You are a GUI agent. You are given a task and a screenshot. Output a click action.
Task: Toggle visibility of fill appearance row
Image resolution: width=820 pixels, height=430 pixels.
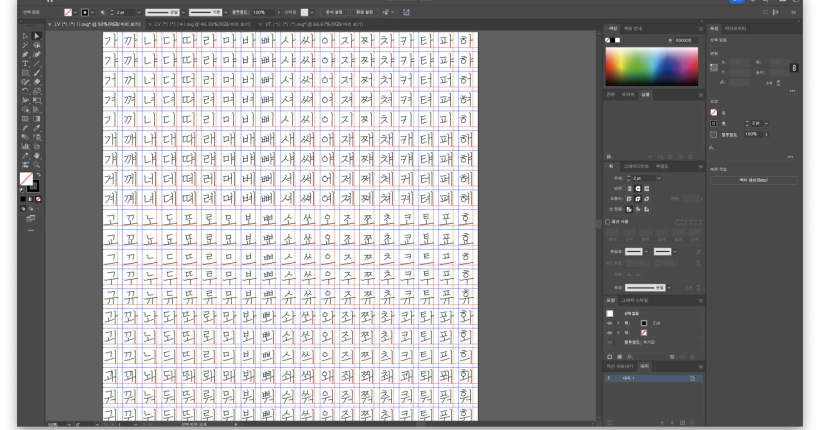tap(610, 332)
